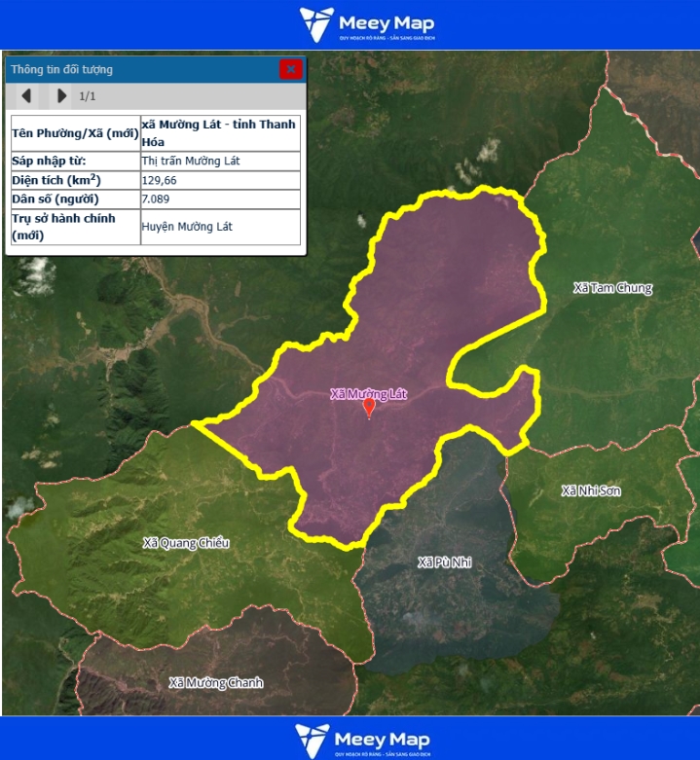The width and height of the screenshot is (700, 760).
Task: Click the red location pin marker
Action: [x=368, y=409]
